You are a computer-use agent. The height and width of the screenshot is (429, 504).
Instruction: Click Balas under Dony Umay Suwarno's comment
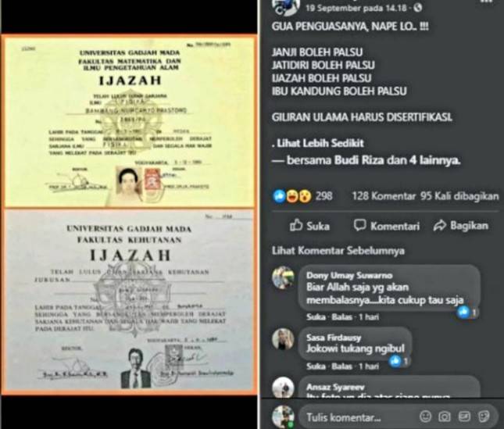click(x=341, y=317)
